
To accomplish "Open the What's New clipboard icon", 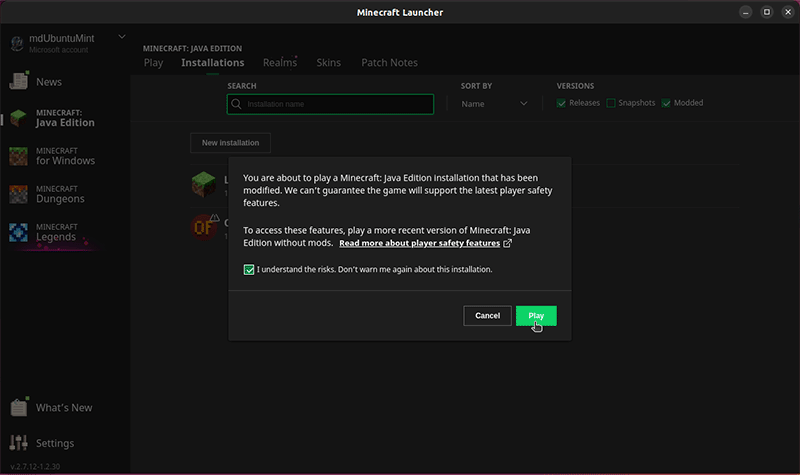I will coord(19,407).
